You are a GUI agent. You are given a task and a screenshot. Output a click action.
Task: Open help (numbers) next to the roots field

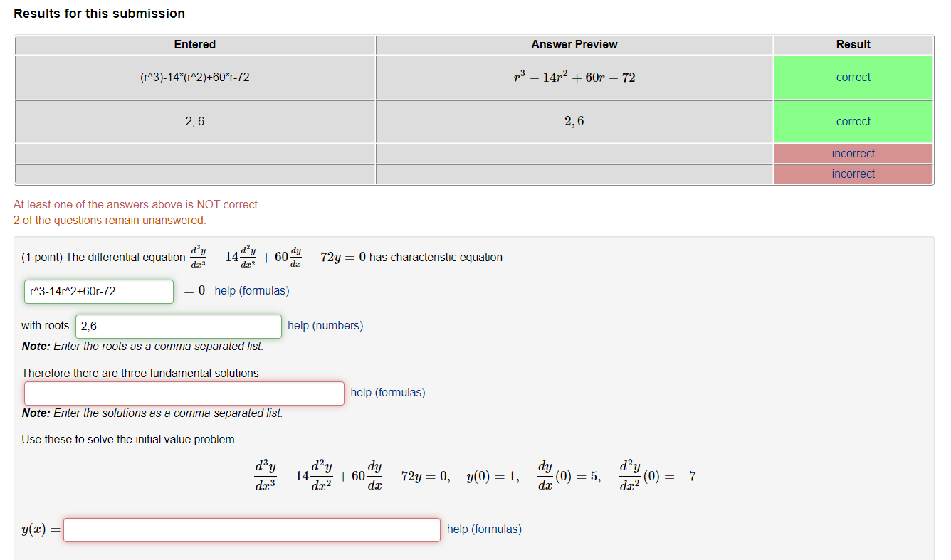(x=327, y=325)
